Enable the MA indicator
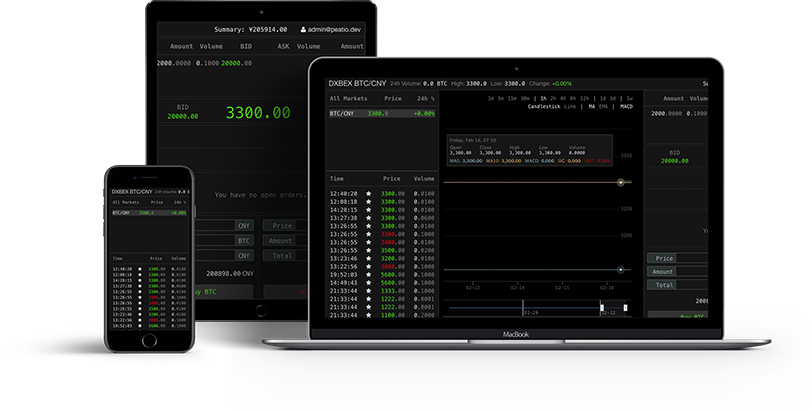 591,106
